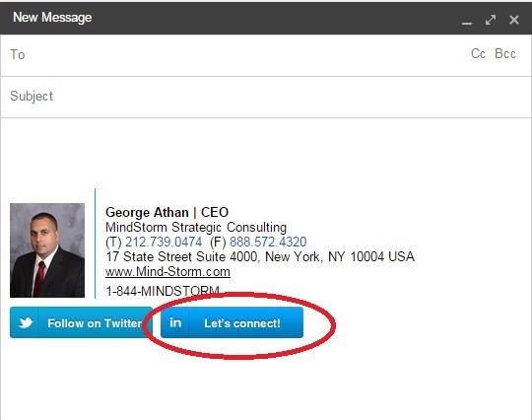Viewport: 532px width, 420px height.
Task: Select the Follow on Twitter button label
Action: pyautogui.click(x=95, y=323)
